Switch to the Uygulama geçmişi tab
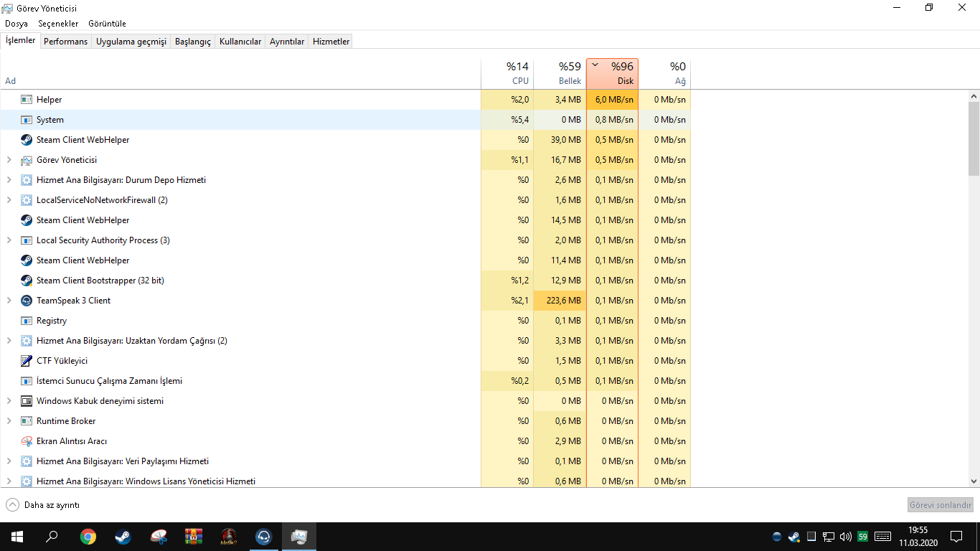Viewport: 980px width, 551px height. (131, 42)
